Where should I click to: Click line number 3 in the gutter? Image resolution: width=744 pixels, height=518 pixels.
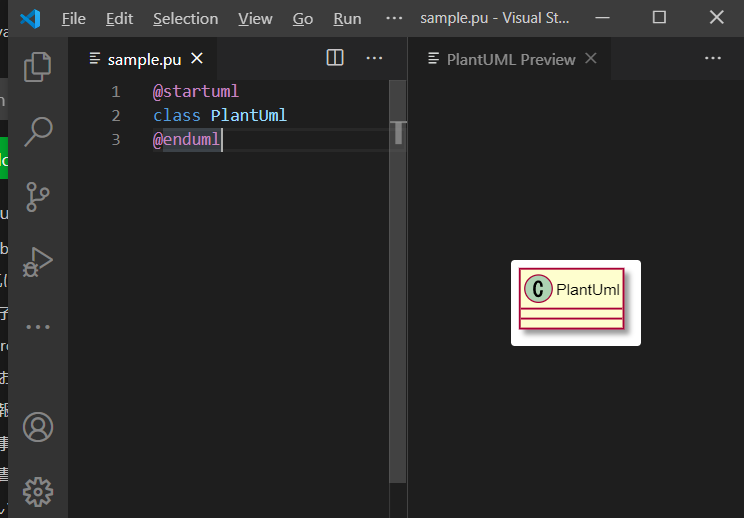pos(116,139)
